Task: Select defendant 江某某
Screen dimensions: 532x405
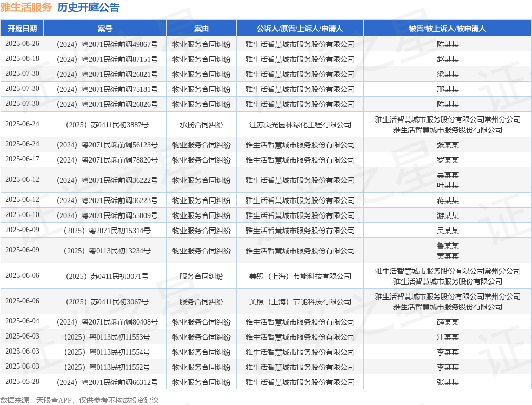Action: [447, 337]
